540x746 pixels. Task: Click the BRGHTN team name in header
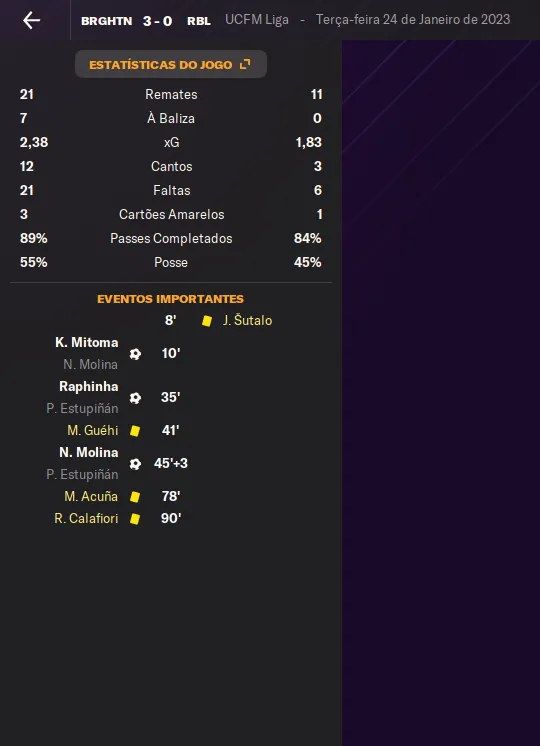point(107,21)
